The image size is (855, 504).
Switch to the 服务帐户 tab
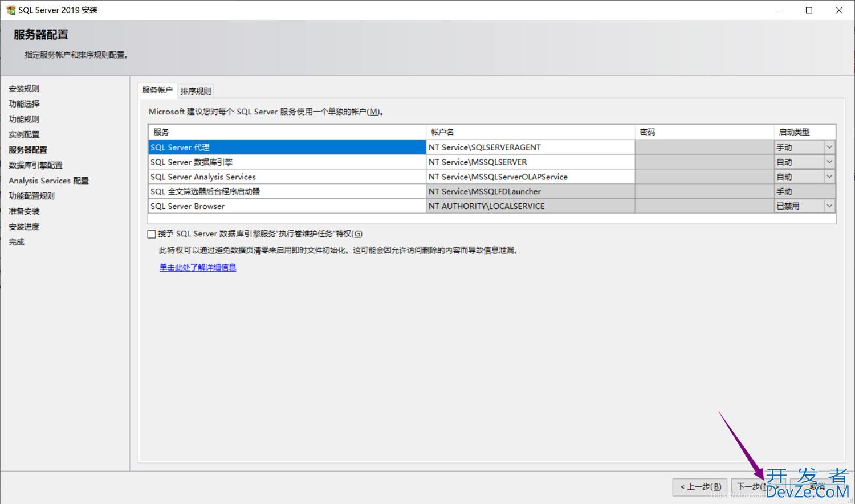click(x=157, y=90)
